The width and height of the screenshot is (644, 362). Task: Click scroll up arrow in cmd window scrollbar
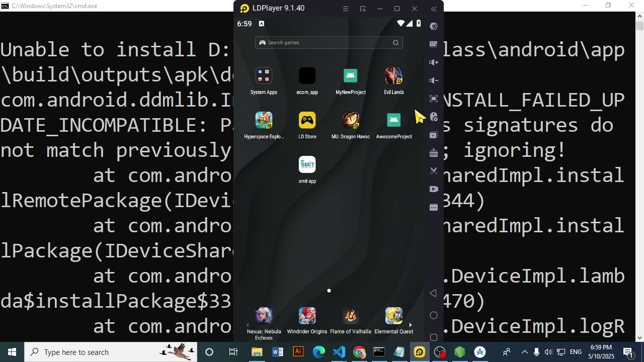(639, 16)
